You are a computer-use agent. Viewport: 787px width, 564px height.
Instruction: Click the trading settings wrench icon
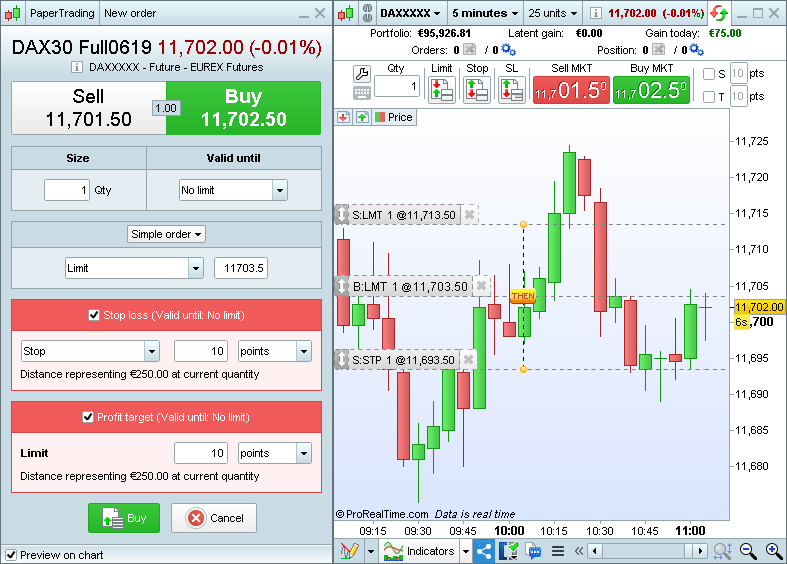pos(362,73)
